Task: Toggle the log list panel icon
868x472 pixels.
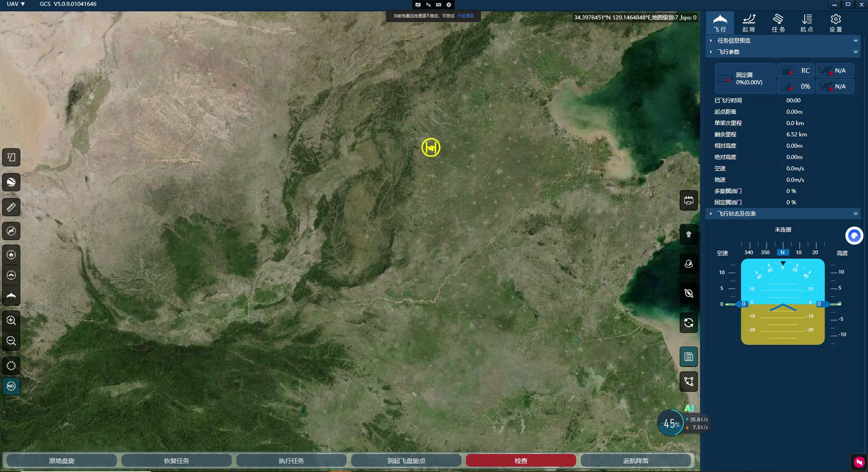Action: tap(688, 356)
